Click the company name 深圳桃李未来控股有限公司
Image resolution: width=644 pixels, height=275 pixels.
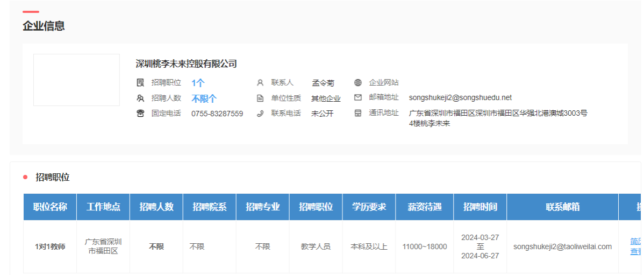pos(186,64)
